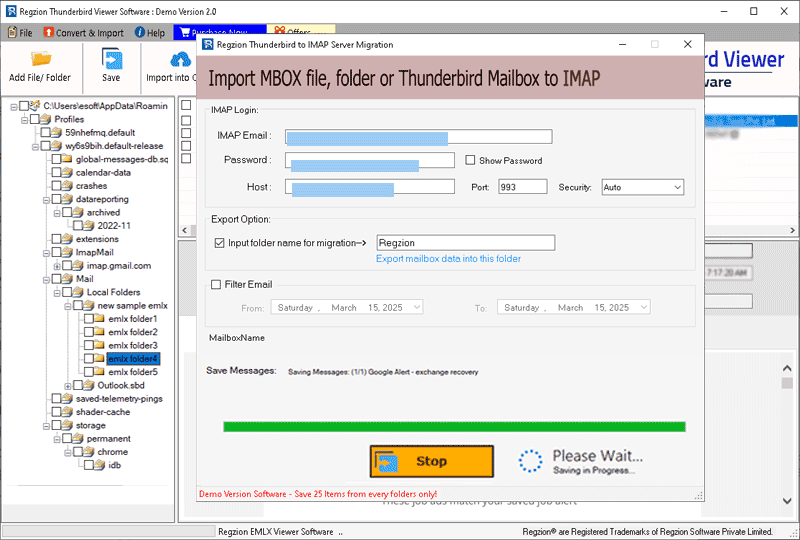Open the To date picker dropdown

(x=644, y=307)
